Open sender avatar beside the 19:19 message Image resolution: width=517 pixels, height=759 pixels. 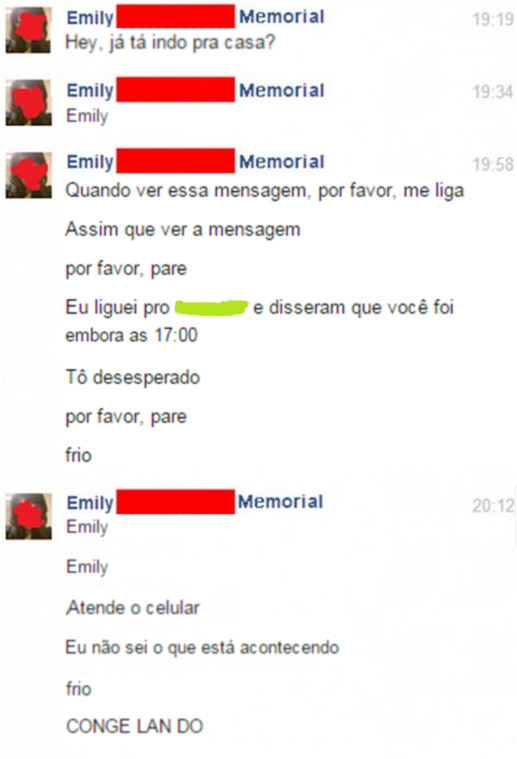[28, 30]
